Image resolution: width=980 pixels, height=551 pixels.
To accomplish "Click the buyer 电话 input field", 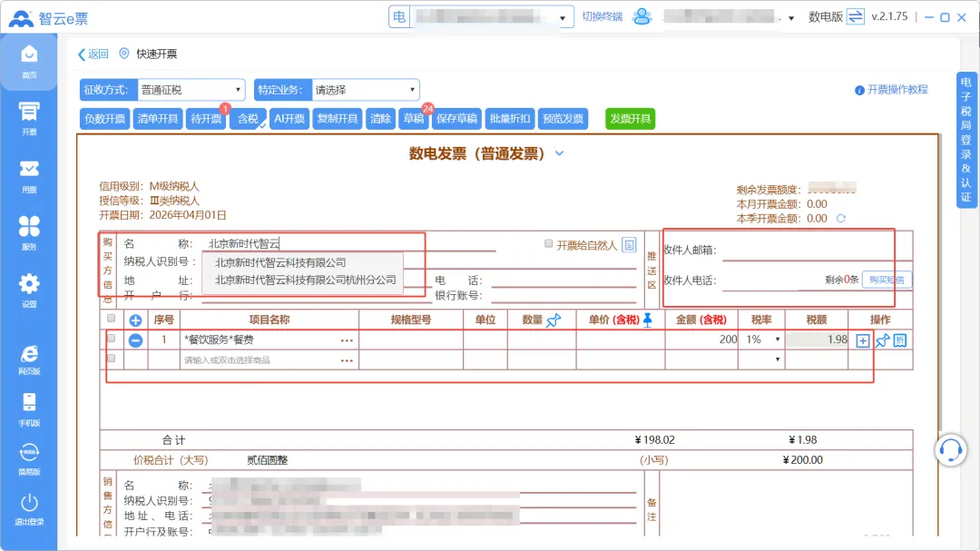I will click(x=563, y=280).
